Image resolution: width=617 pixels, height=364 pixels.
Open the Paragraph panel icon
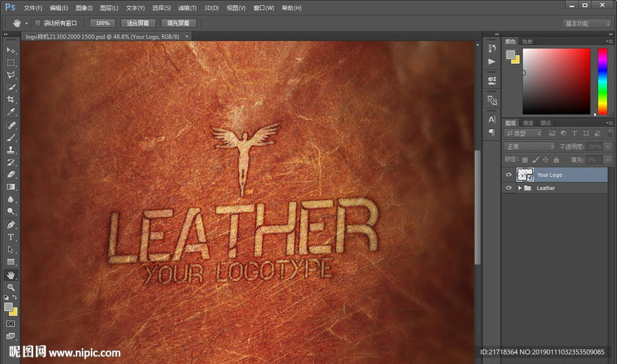492,133
